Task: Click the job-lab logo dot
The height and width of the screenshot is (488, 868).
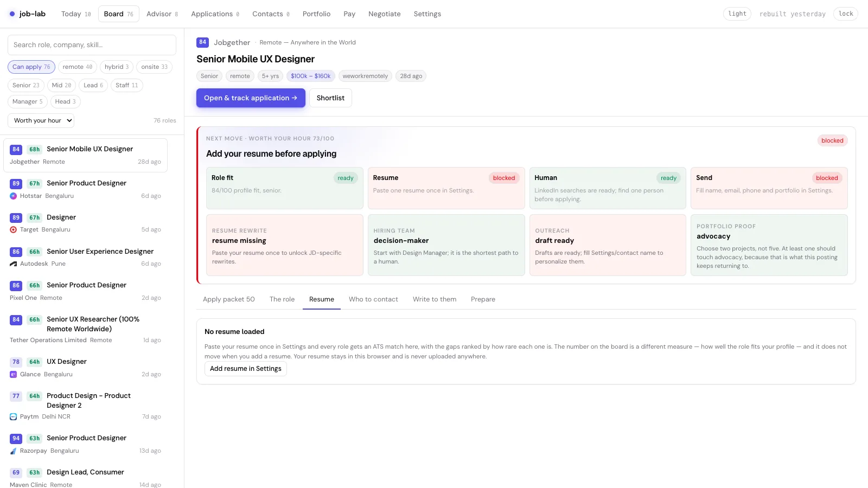Action: coord(12,14)
